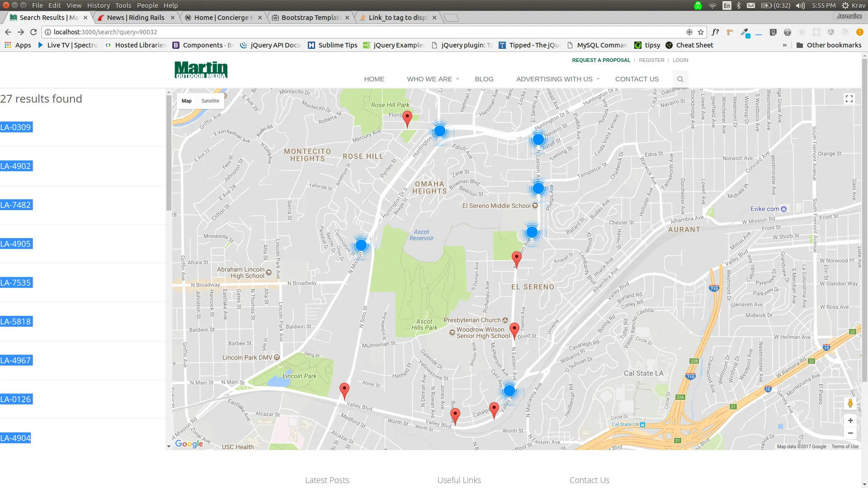
Task: Expand the Who We Are dropdown menu
Action: [433, 79]
